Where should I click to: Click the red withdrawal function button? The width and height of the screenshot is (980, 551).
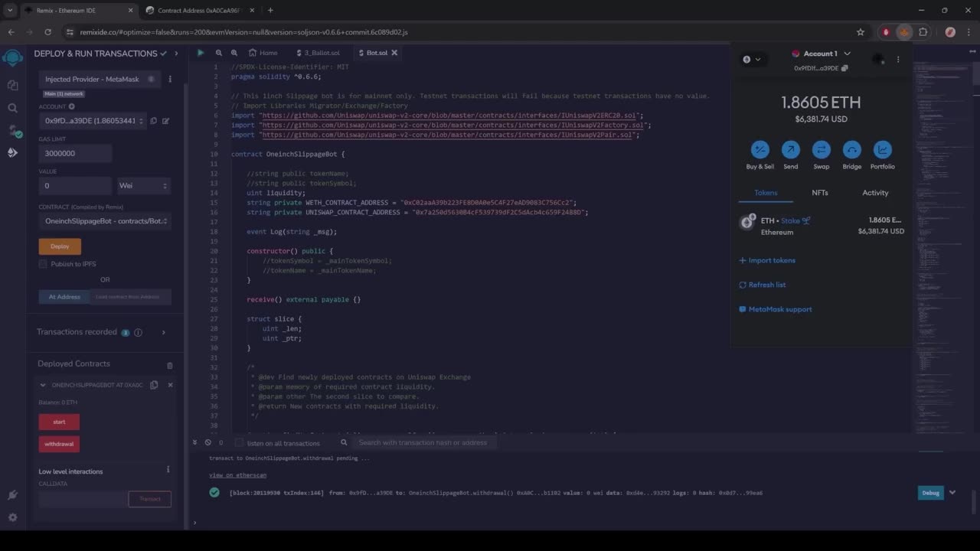click(x=59, y=444)
